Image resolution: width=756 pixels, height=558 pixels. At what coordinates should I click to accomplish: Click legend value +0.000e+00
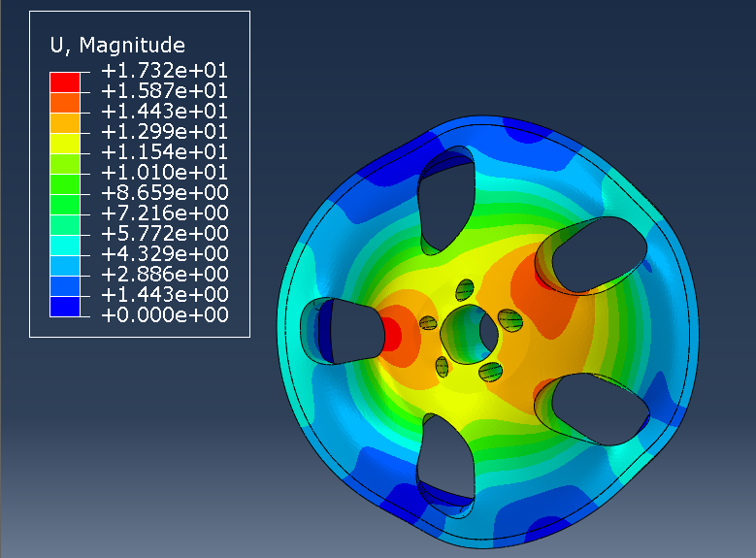point(164,315)
